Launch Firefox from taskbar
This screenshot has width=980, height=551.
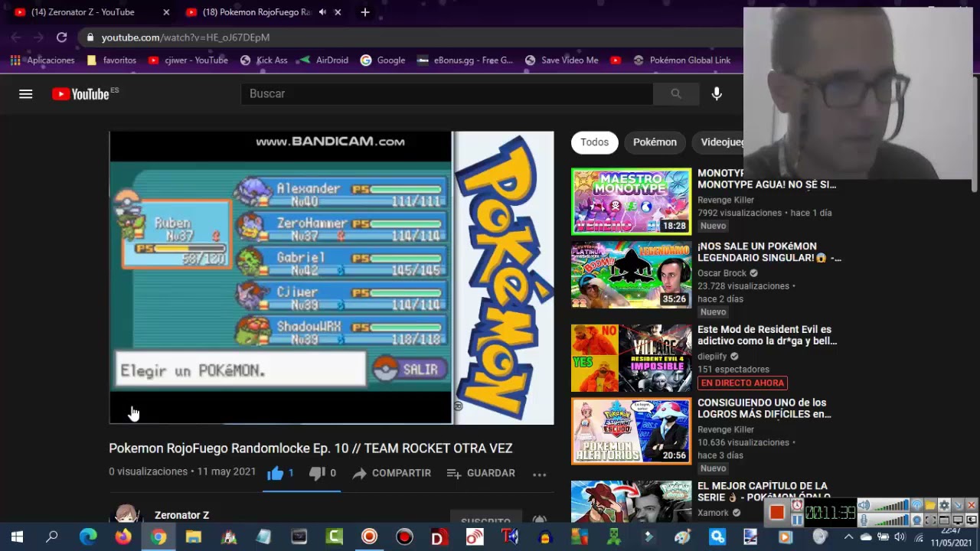(123, 536)
